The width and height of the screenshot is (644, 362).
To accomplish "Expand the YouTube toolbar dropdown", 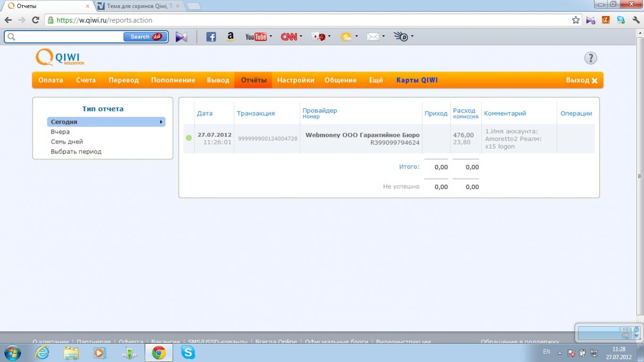I will click(271, 36).
